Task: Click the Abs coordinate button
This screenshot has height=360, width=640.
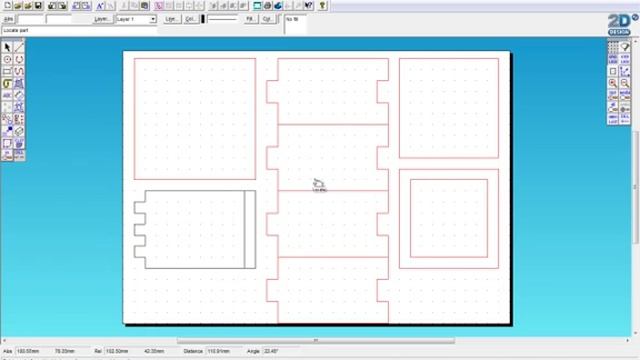Action: coord(8,19)
